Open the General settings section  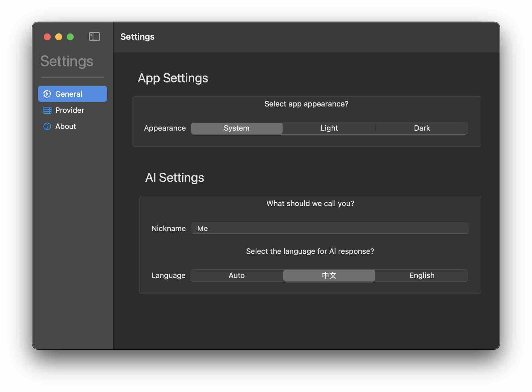[72, 94]
